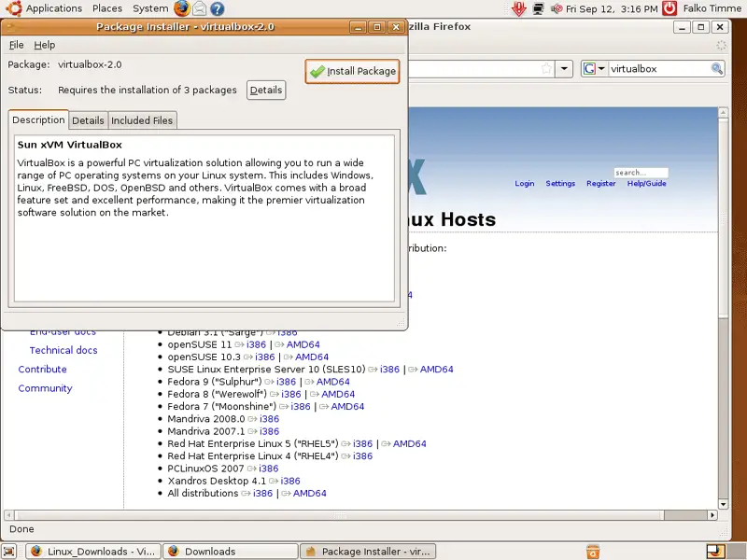
Task: Select Package Installer taskbar button
Action: click(x=367, y=552)
